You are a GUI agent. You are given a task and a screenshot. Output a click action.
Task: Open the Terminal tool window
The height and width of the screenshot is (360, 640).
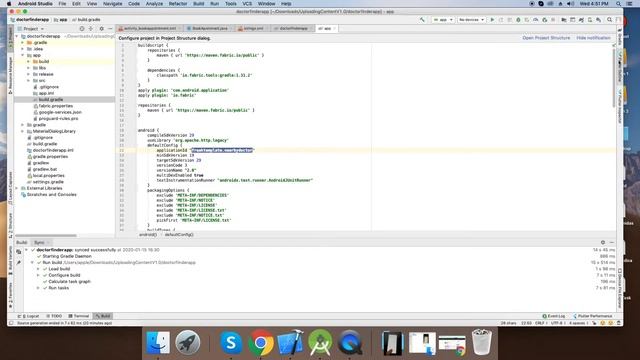(x=79, y=316)
